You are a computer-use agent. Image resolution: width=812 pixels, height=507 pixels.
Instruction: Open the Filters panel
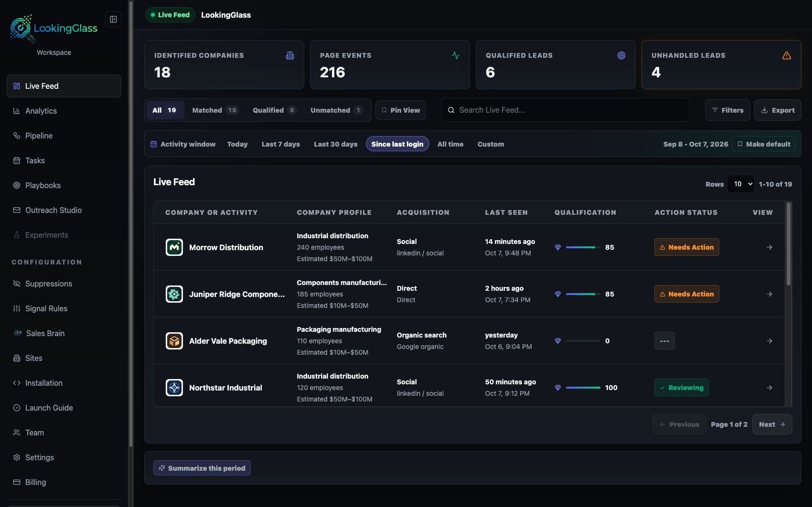pyautogui.click(x=727, y=110)
